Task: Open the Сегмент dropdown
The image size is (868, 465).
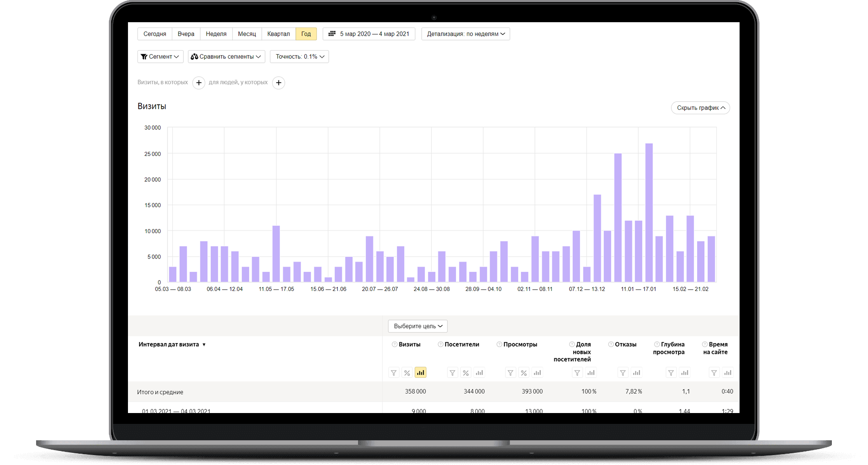Action: click(160, 56)
